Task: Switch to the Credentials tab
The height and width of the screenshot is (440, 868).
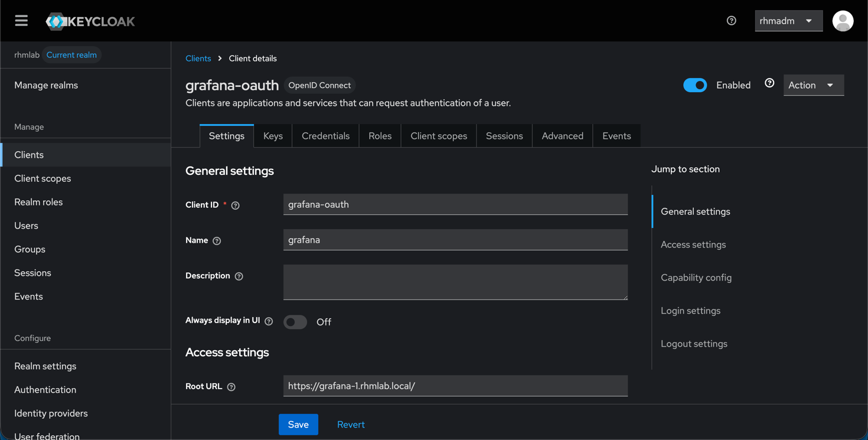Action: pyautogui.click(x=325, y=135)
